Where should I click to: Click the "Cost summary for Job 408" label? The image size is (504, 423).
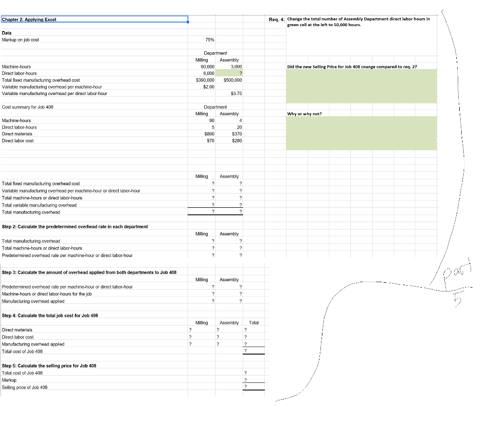pos(28,107)
